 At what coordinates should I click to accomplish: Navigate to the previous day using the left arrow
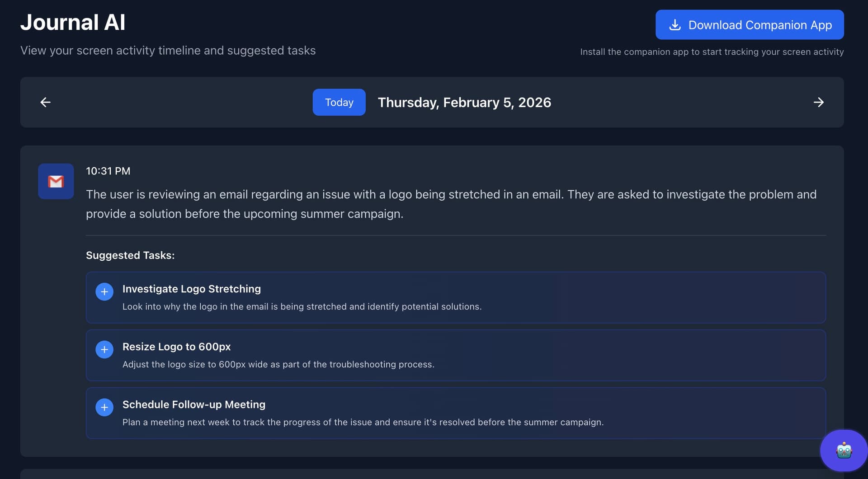pyautogui.click(x=45, y=102)
